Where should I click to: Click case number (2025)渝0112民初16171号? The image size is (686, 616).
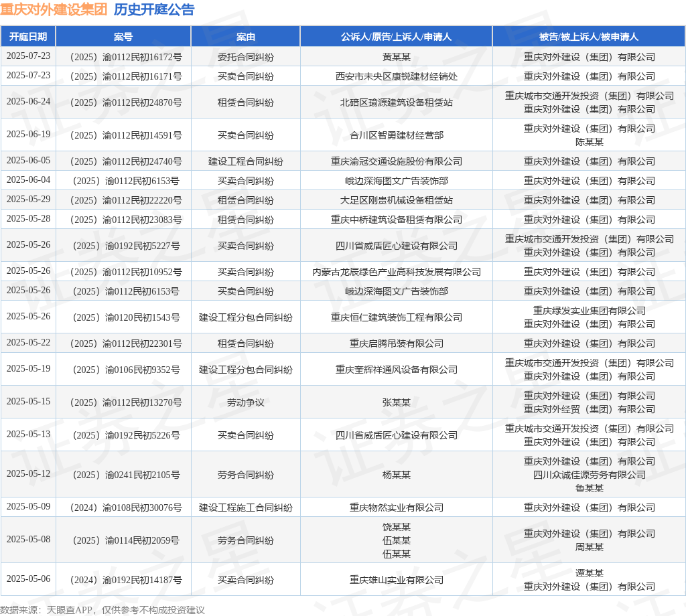click(126, 76)
